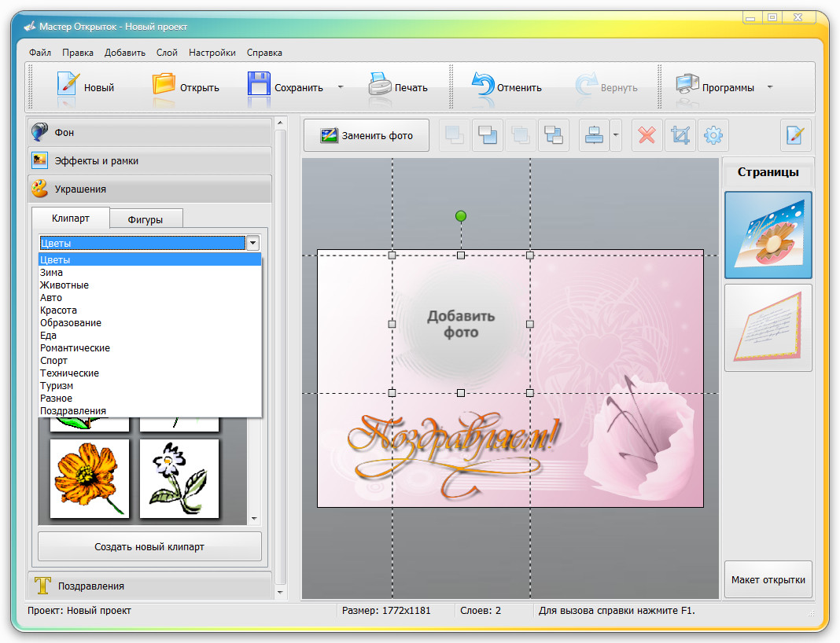Click the align object icon
This screenshot has width=840, height=643.
point(594,135)
